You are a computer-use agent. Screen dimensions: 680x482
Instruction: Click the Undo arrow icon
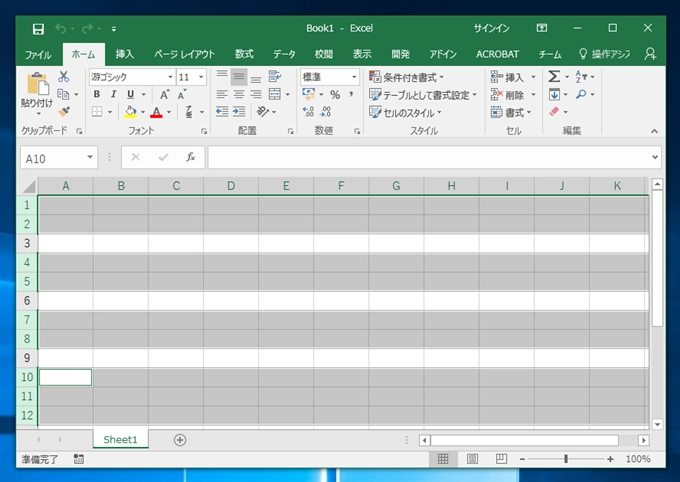[x=61, y=29]
